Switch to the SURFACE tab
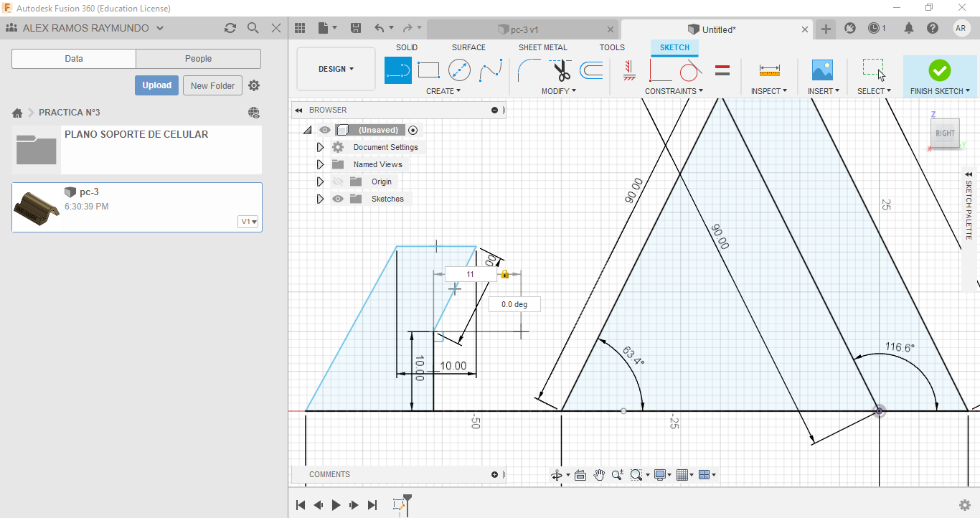The width and height of the screenshot is (980, 518). (x=468, y=47)
